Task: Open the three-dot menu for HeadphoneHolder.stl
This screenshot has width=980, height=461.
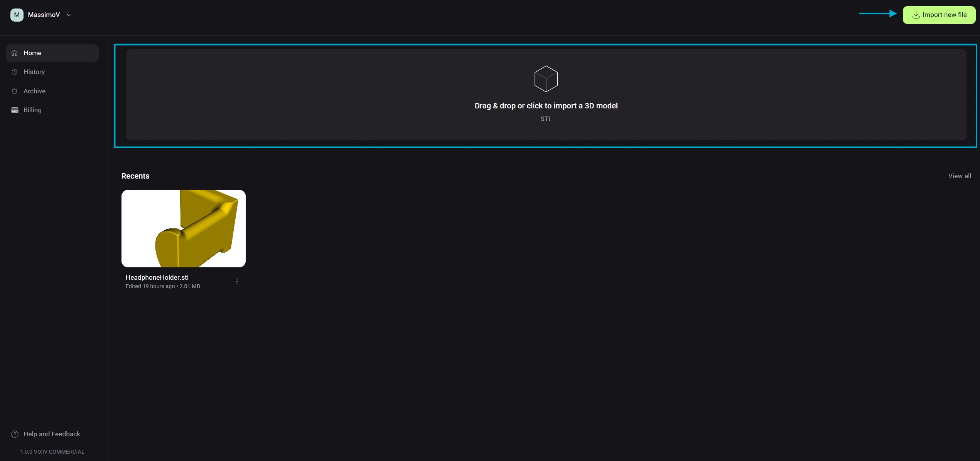Action: 237,282
